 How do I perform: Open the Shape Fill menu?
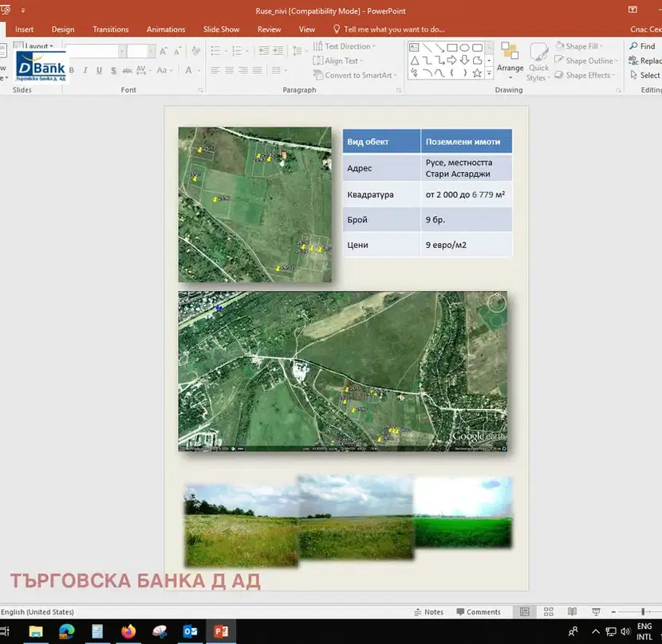click(x=578, y=46)
